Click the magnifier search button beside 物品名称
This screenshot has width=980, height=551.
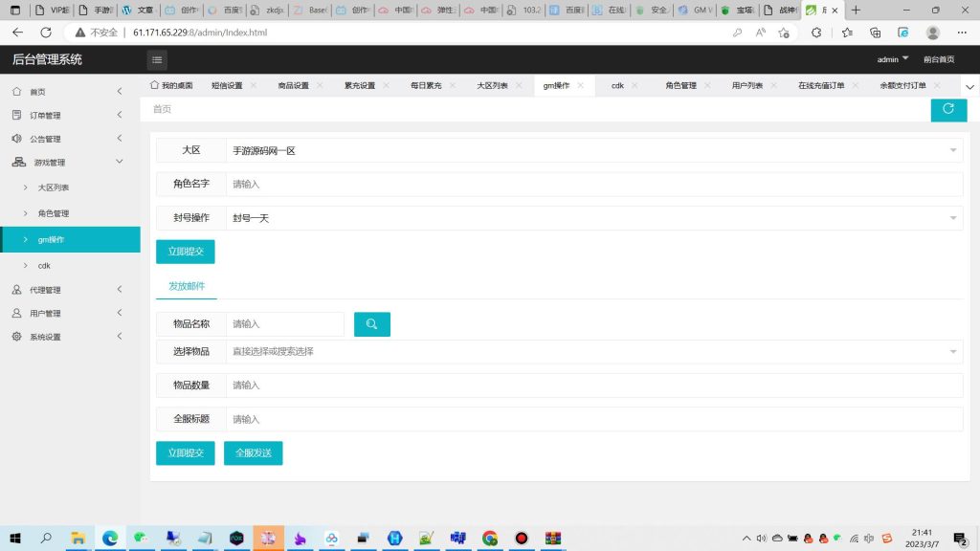pos(371,324)
